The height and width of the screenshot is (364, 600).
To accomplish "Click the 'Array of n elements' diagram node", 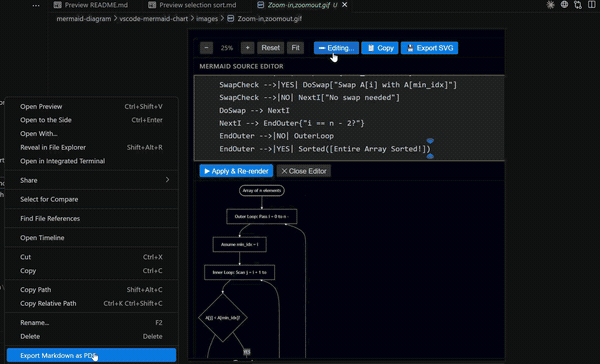I will tap(262, 190).
